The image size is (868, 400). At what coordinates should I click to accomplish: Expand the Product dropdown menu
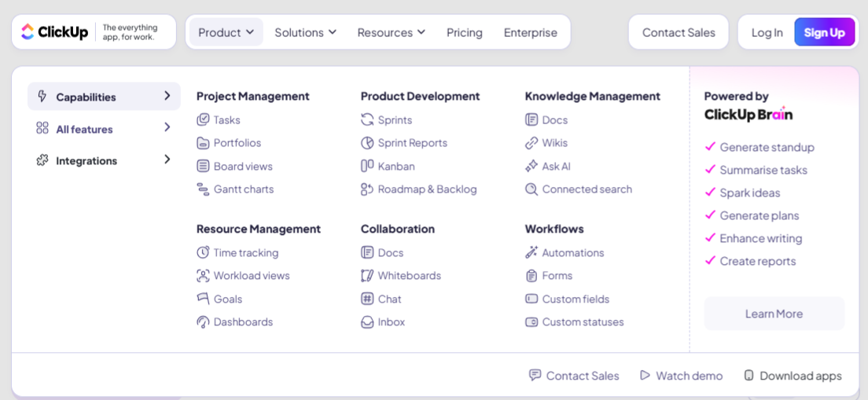[x=226, y=32]
